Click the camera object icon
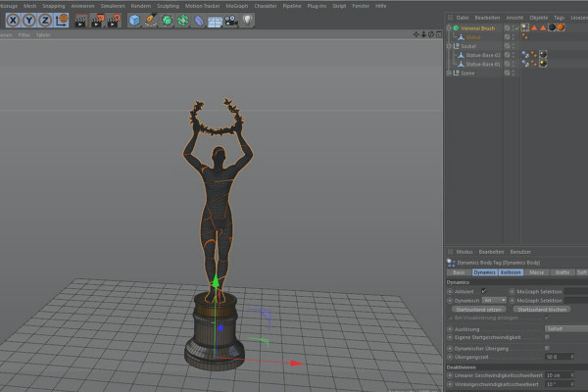The height and width of the screenshot is (392, 588). click(x=232, y=20)
